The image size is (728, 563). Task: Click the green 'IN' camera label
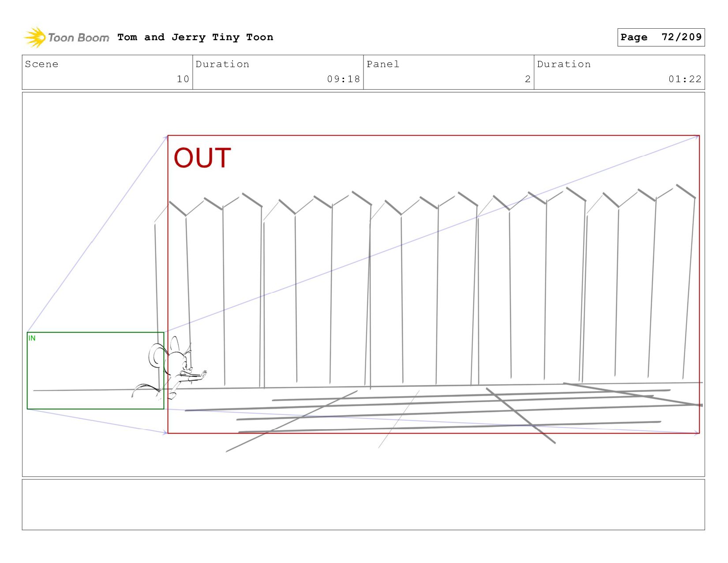pyautogui.click(x=32, y=338)
